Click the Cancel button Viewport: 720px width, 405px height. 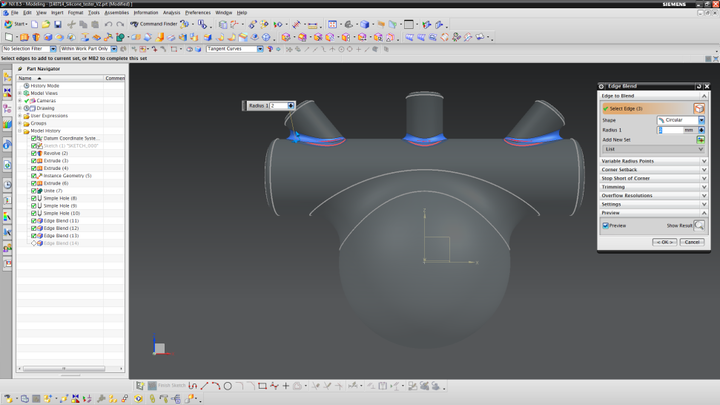[692, 242]
